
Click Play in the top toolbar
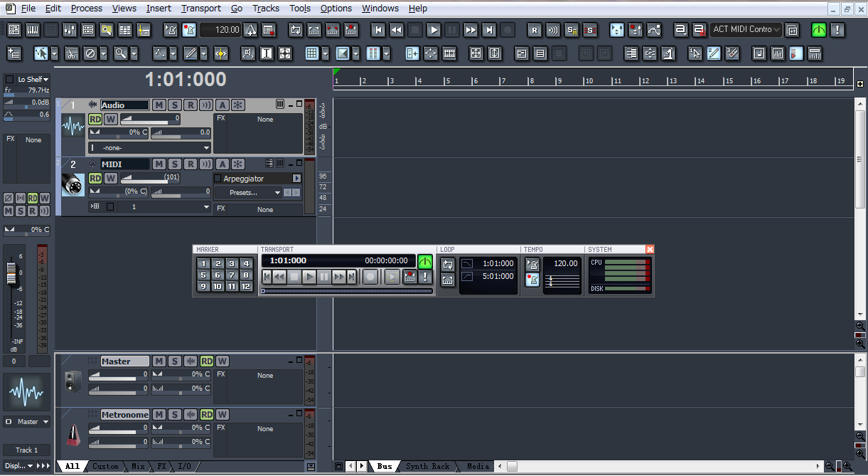(x=434, y=30)
